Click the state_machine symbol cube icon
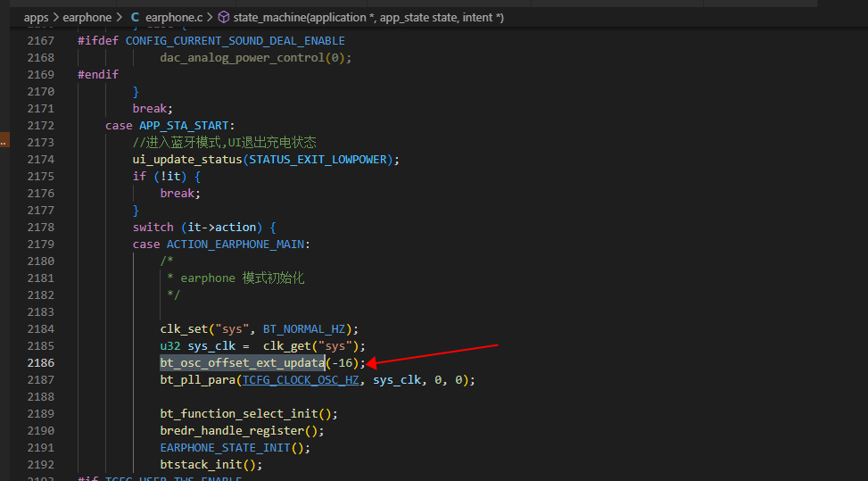Screen dimensions: 868x481 [x=224, y=18]
